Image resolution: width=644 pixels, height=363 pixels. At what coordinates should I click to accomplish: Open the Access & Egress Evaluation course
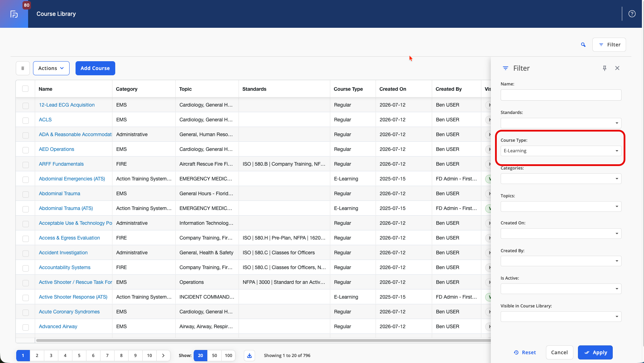point(69,238)
